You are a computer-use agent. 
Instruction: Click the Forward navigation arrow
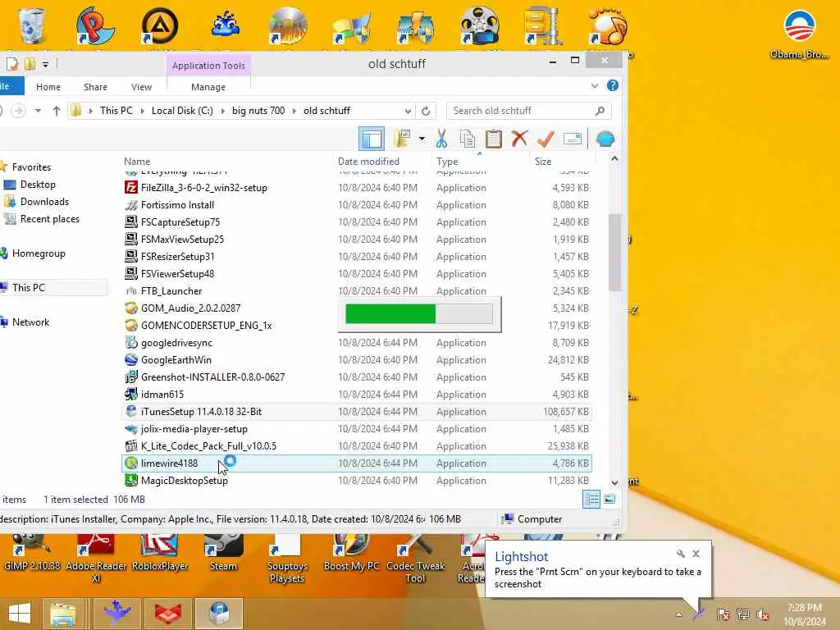click(19, 111)
